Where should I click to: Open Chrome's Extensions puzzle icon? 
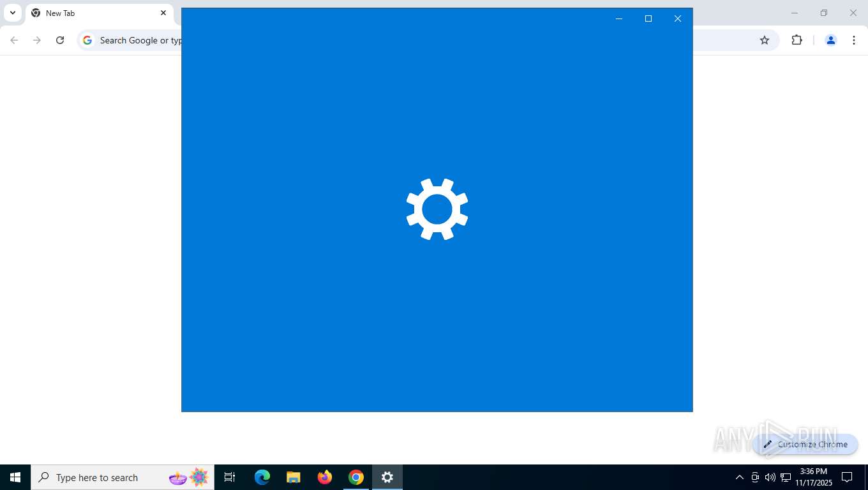click(797, 40)
